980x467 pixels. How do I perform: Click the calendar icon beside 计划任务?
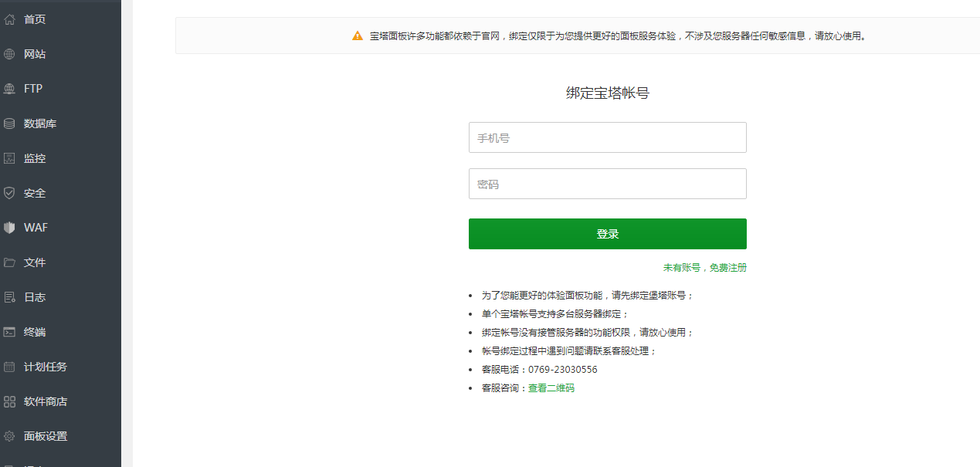(9, 367)
